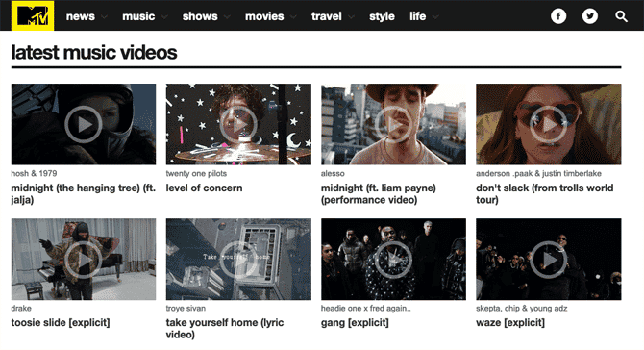Select artist anderson .paak & justin timberlake
The image size is (644, 350).
click(538, 173)
